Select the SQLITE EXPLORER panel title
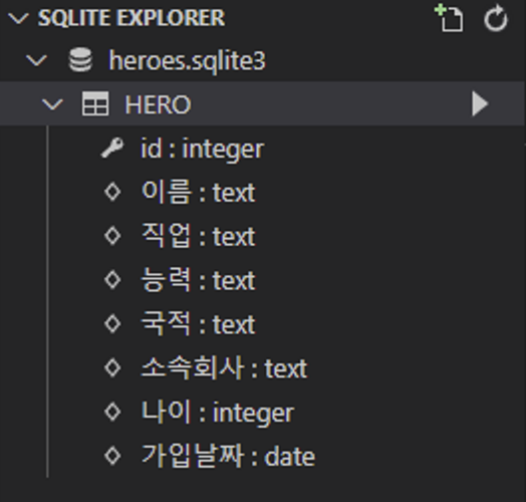 pyautogui.click(x=131, y=18)
